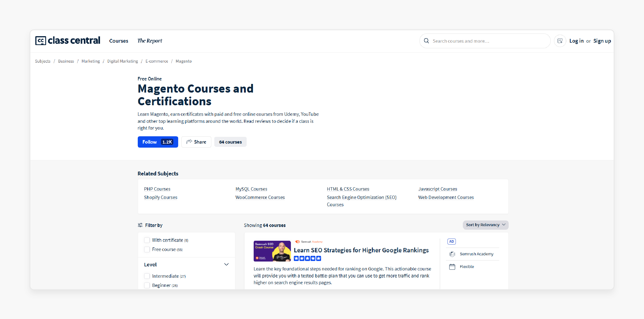Click the Semrush Academy provider icon
Viewport: 644px width, 319px height.
[x=452, y=254]
